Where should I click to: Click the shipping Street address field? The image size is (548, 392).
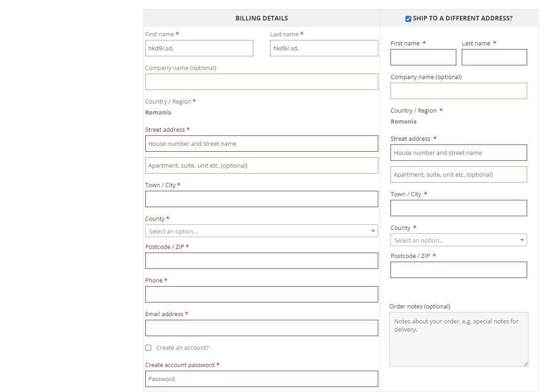tap(459, 153)
